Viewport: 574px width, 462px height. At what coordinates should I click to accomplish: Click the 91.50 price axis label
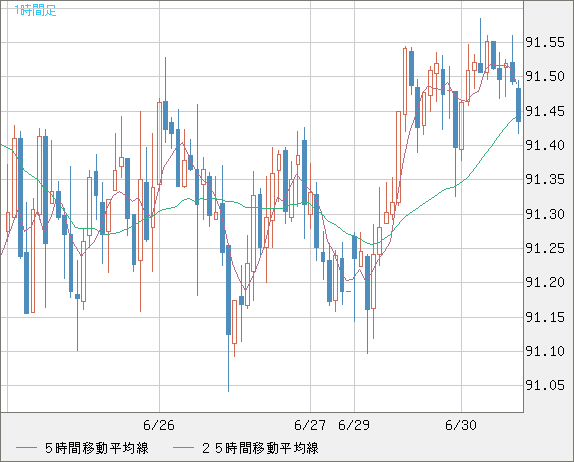[545, 77]
